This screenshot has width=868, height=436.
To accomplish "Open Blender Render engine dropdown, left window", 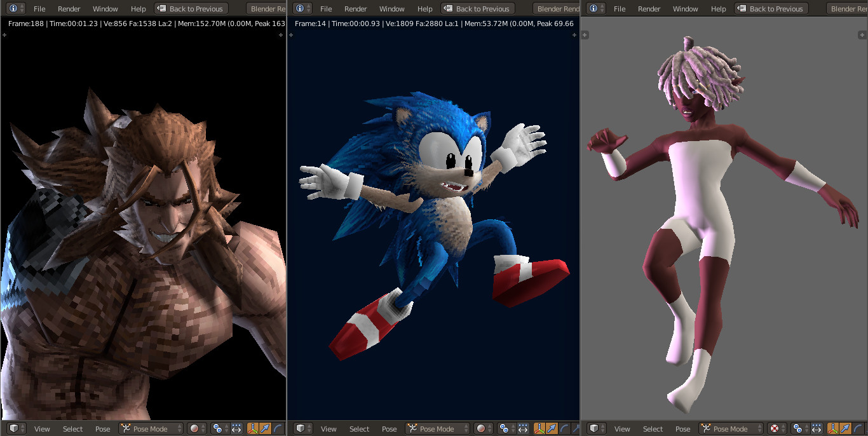I will click(x=266, y=8).
